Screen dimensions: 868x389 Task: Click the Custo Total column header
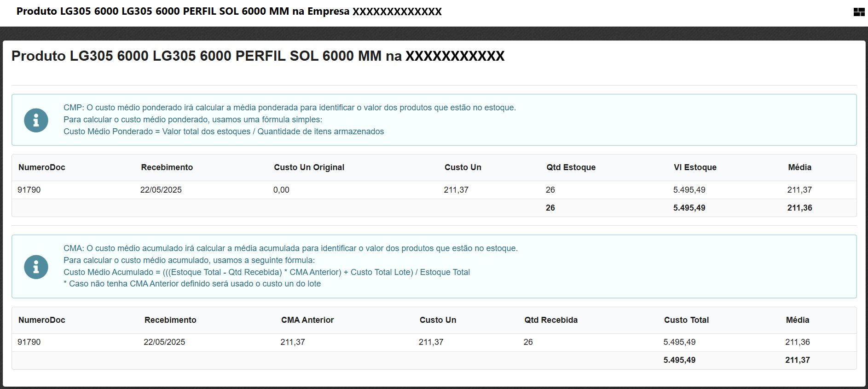point(686,320)
